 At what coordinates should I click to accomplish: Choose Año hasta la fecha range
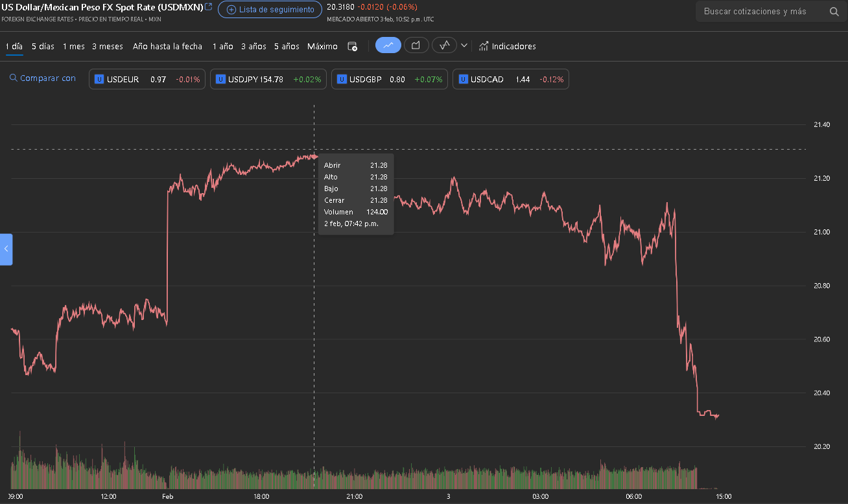[167, 47]
